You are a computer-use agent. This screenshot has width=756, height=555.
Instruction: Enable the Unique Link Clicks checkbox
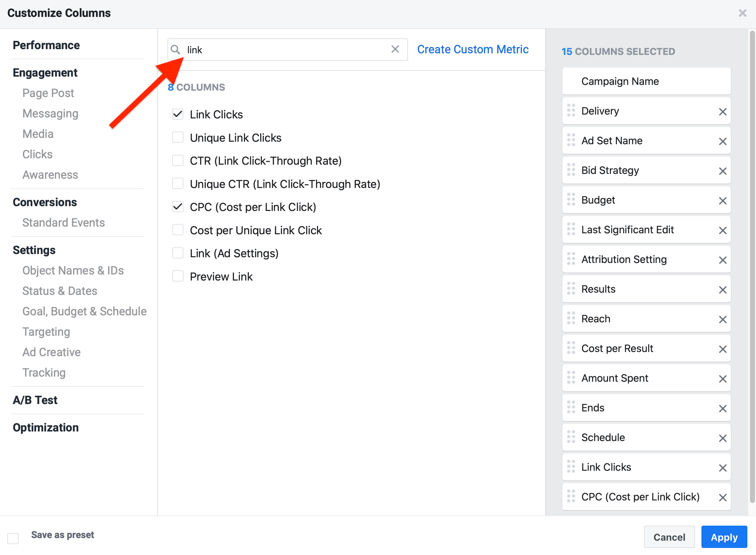(177, 138)
